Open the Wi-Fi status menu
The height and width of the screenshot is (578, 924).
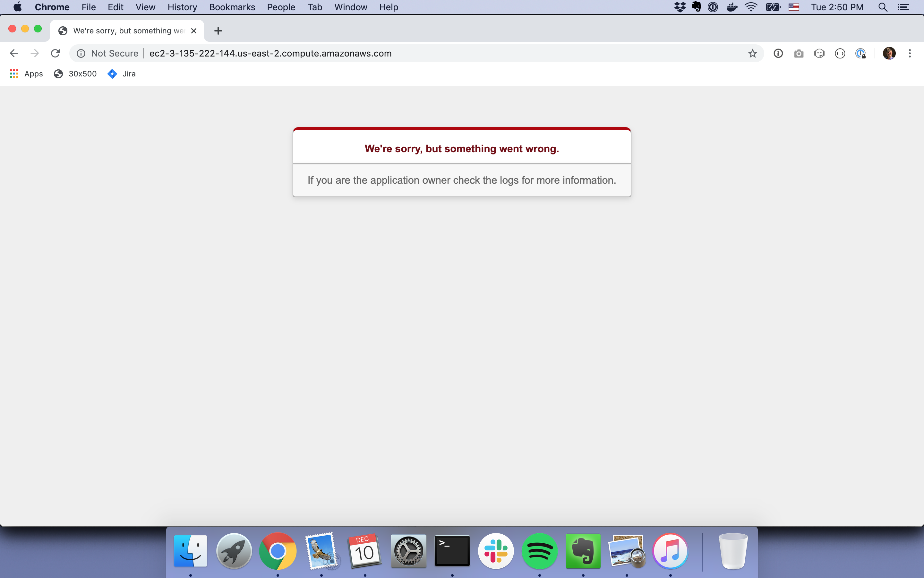click(751, 7)
